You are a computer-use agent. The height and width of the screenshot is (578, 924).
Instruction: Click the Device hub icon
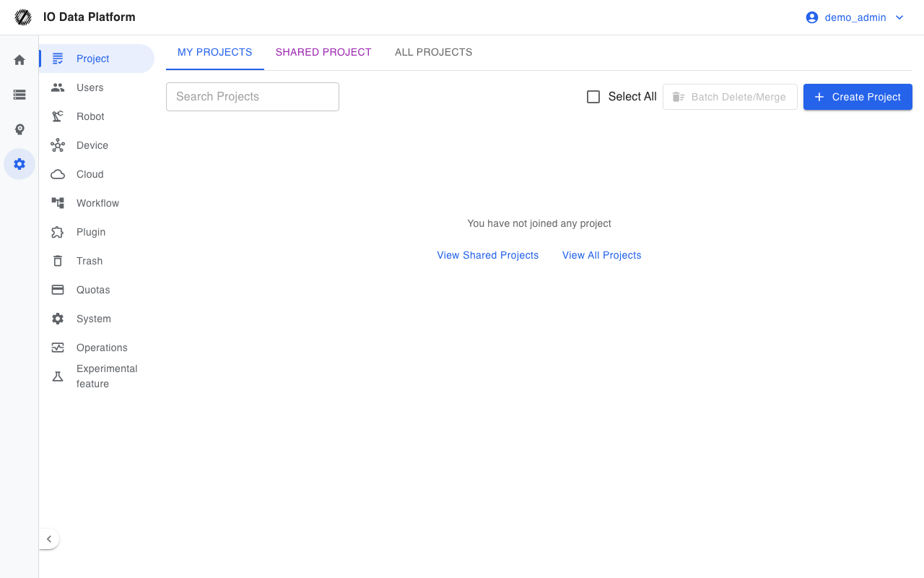point(58,145)
